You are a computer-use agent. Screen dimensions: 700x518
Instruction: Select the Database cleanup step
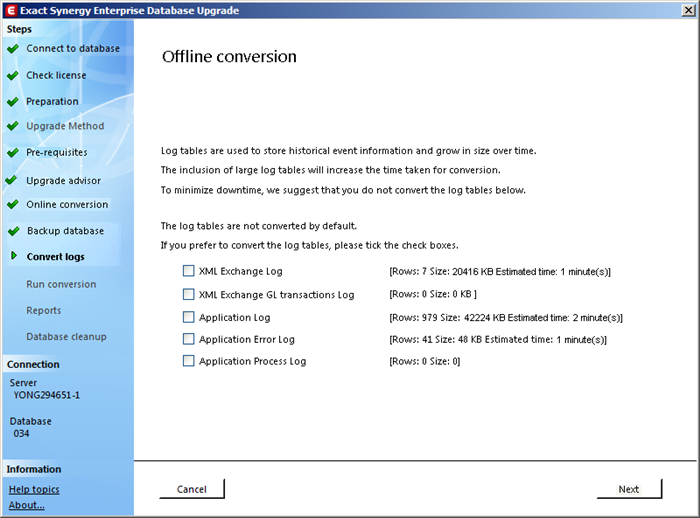coord(67,337)
